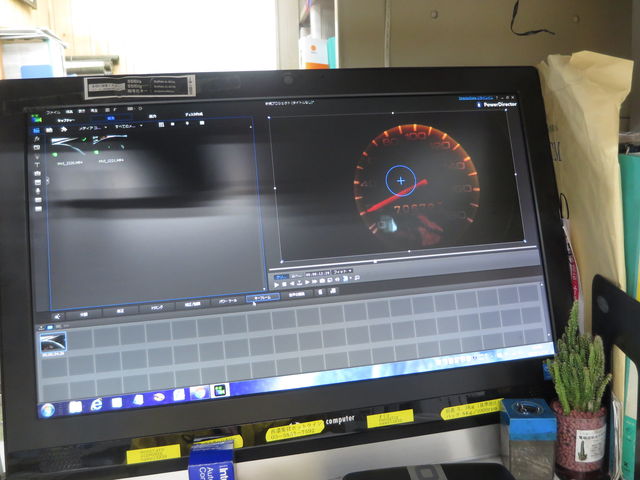Open the PiP Objects Room
This screenshot has width=640, height=480.
coord(37,148)
